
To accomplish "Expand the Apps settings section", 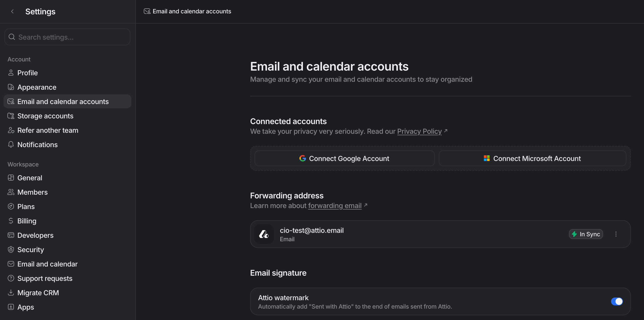I will tap(26, 307).
